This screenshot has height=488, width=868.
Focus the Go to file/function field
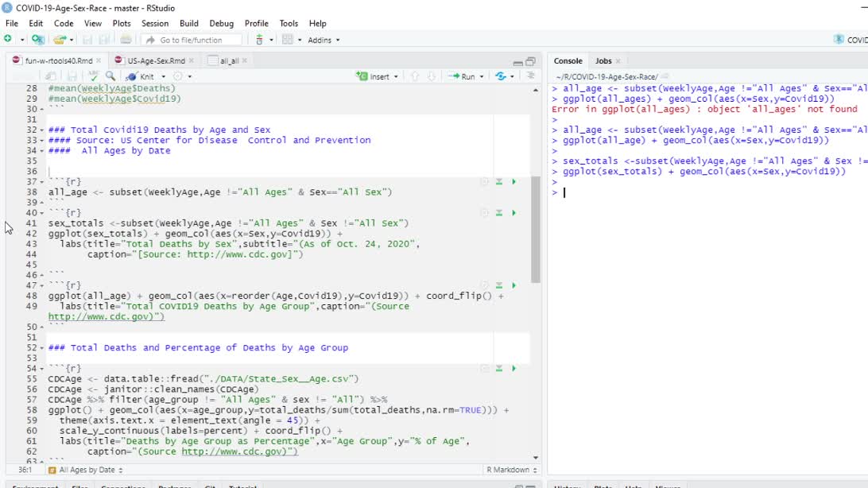click(192, 40)
